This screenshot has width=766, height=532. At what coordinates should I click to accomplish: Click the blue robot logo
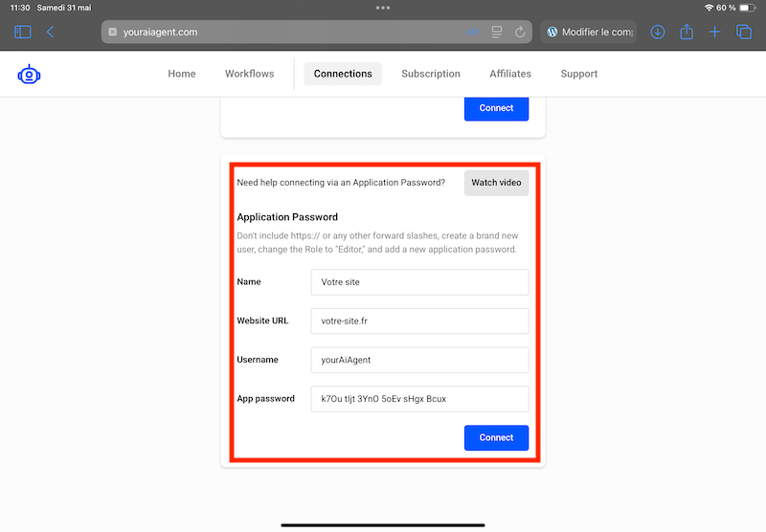tap(29, 75)
